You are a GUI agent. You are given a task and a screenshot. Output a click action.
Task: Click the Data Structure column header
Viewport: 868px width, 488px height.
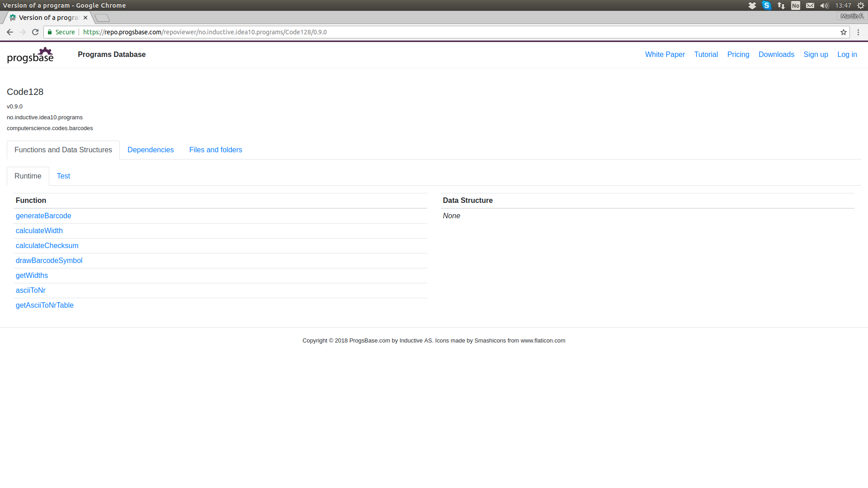pos(467,200)
